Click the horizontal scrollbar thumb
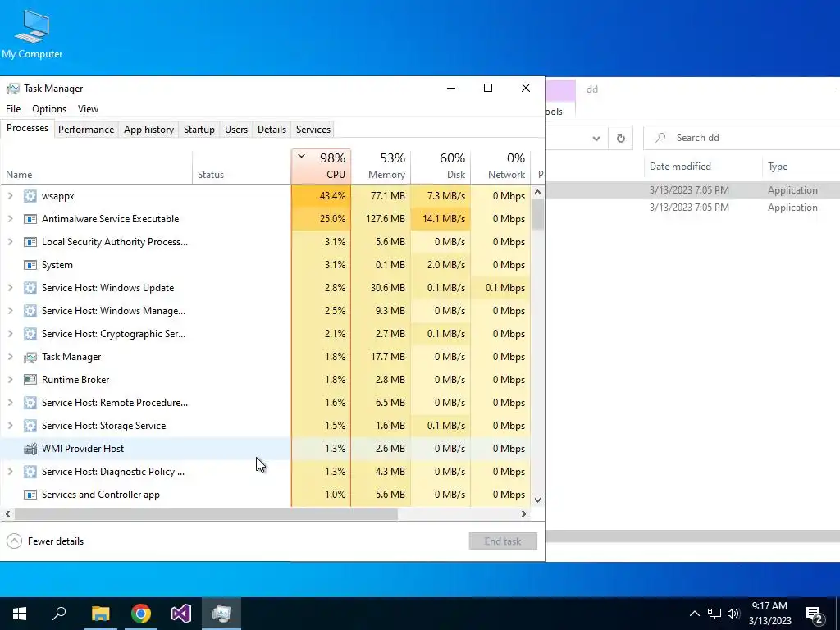Image resolution: width=840 pixels, height=630 pixels. click(x=206, y=514)
